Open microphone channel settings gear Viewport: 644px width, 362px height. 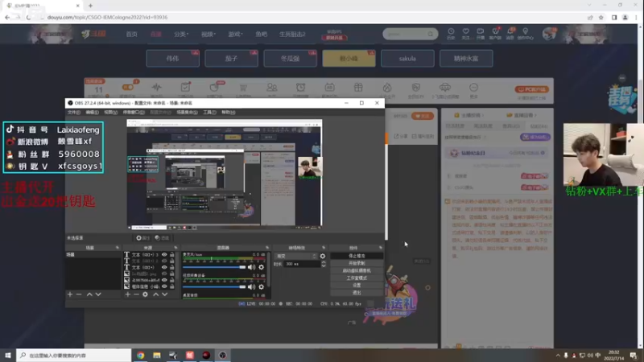[261, 267]
